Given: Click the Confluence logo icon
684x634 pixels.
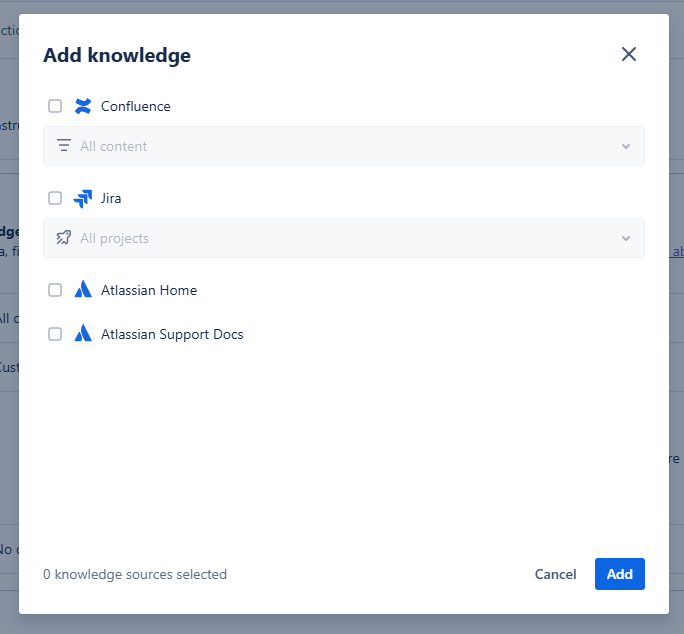Looking at the screenshot, I should (x=83, y=106).
